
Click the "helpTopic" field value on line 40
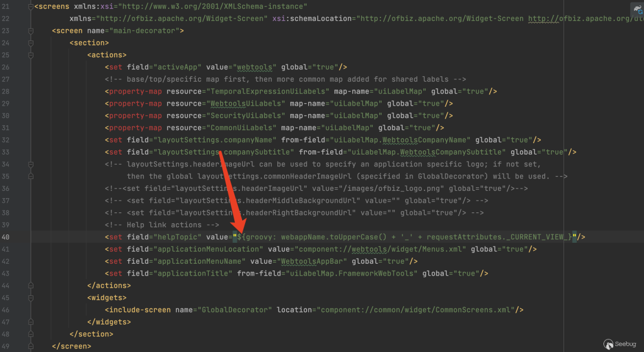(x=178, y=237)
